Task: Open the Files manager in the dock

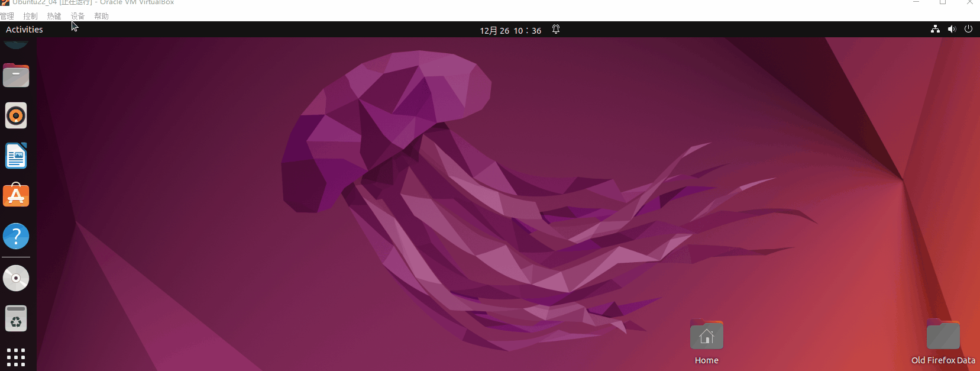Action: [x=16, y=76]
